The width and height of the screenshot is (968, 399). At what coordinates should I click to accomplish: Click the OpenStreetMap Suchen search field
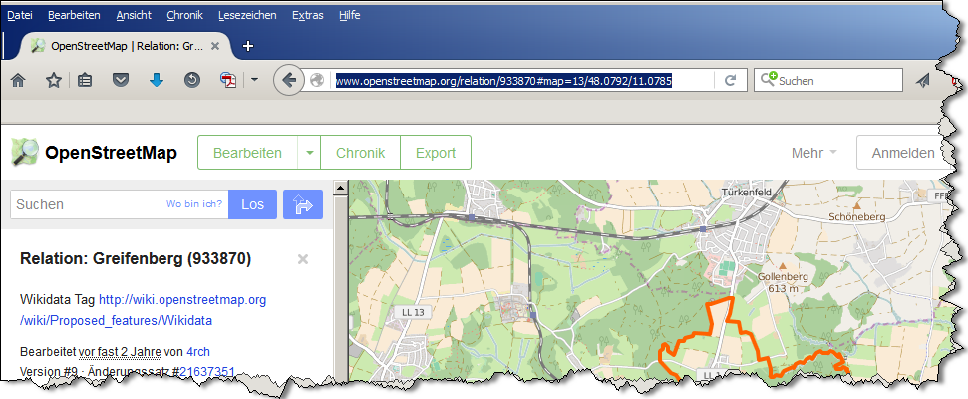point(119,204)
